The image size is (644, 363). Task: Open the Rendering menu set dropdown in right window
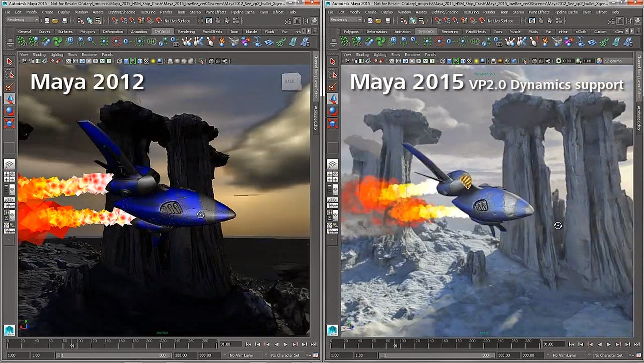pos(346,20)
